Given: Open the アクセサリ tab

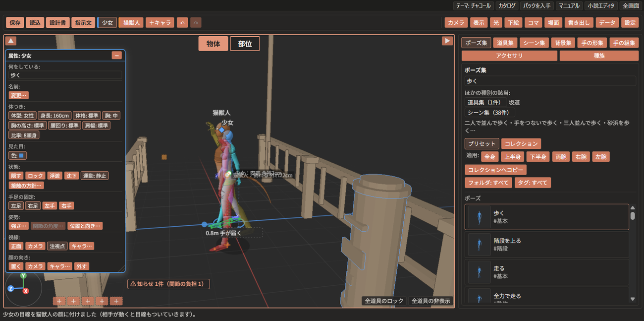Looking at the screenshot, I should click(x=509, y=56).
